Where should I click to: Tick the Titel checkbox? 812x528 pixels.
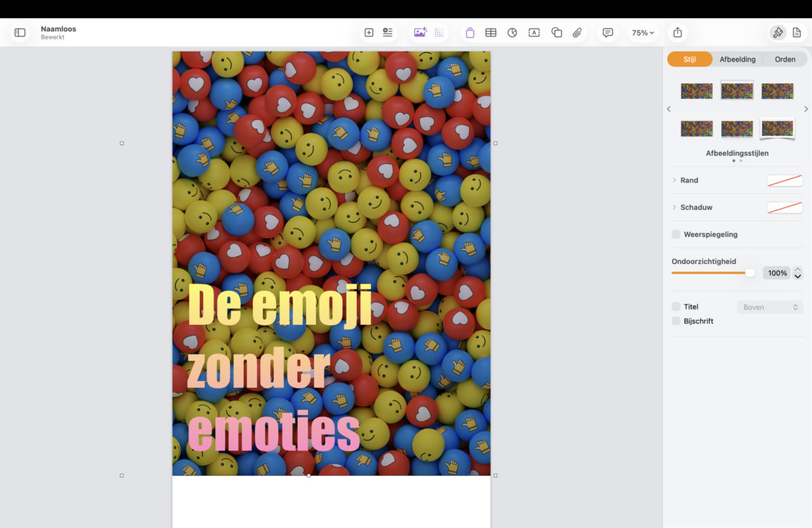(x=676, y=307)
